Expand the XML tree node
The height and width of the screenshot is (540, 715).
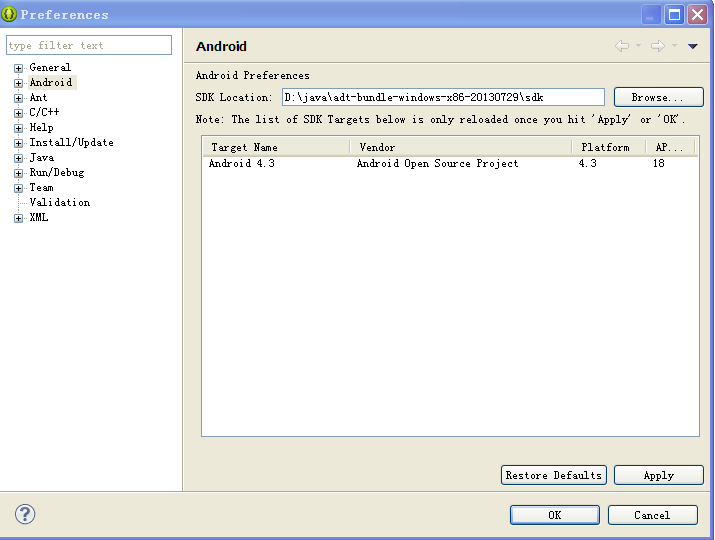[x=18, y=218]
